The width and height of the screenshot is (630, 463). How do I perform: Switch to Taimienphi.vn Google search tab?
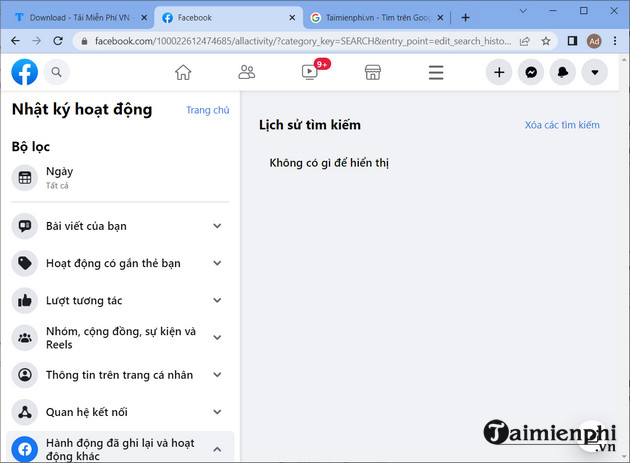coord(376,18)
